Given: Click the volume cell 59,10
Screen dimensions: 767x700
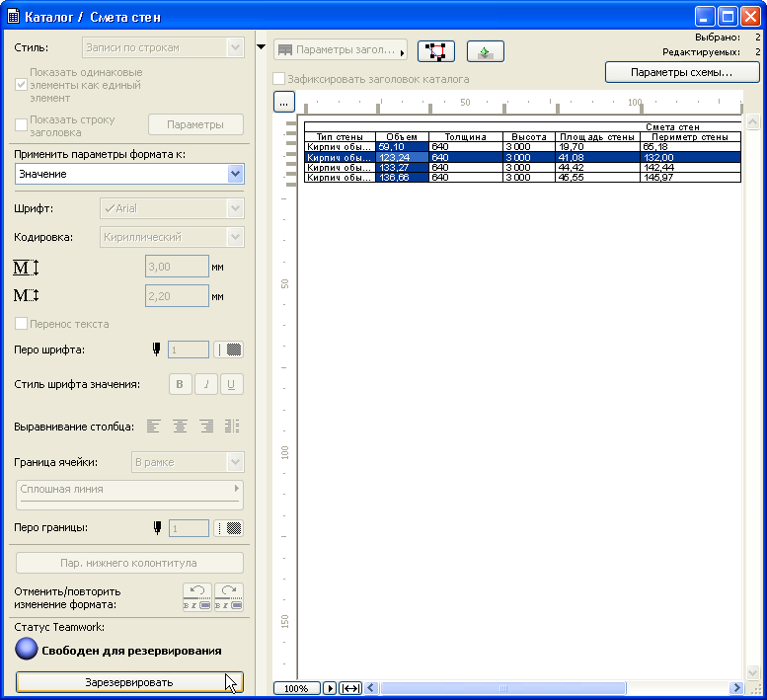Looking at the screenshot, I should (x=402, y=147).
